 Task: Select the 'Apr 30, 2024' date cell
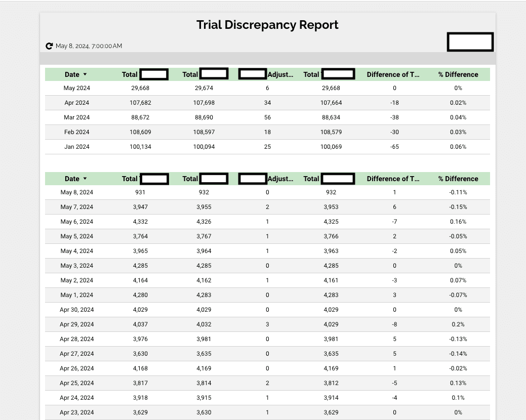[77, 310]
